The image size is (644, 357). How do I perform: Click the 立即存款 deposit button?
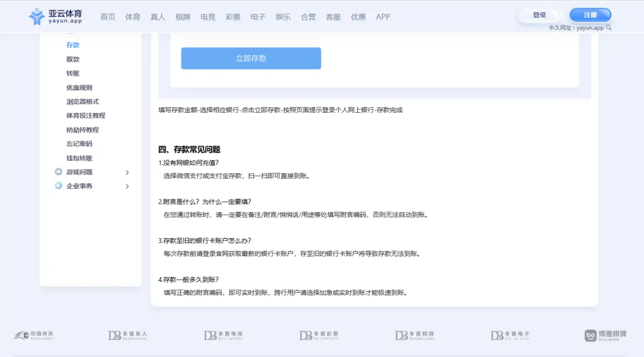pyautogui.click(x=251, y=58)
